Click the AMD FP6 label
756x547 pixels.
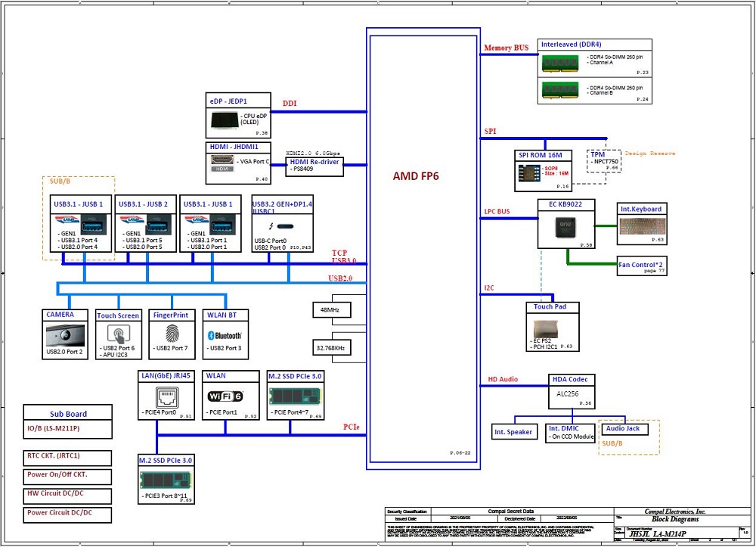(x=416, y=176)
